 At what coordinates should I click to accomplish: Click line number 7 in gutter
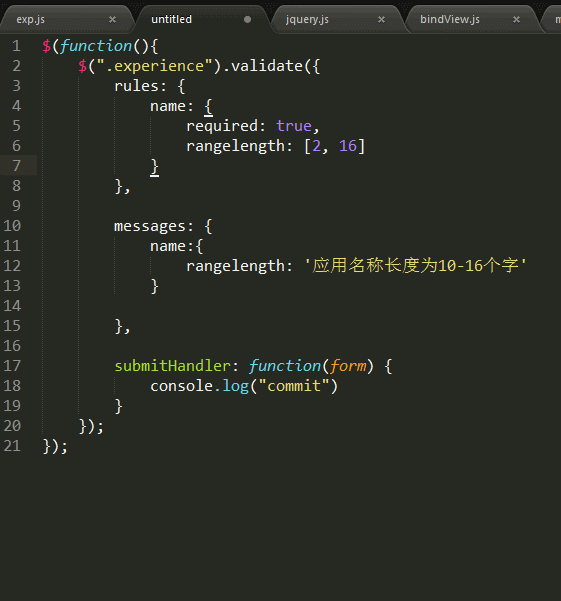tap(16, 166)
